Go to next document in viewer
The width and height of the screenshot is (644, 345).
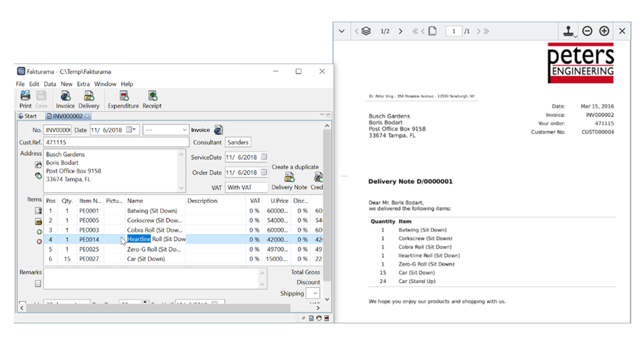point(400,31)
